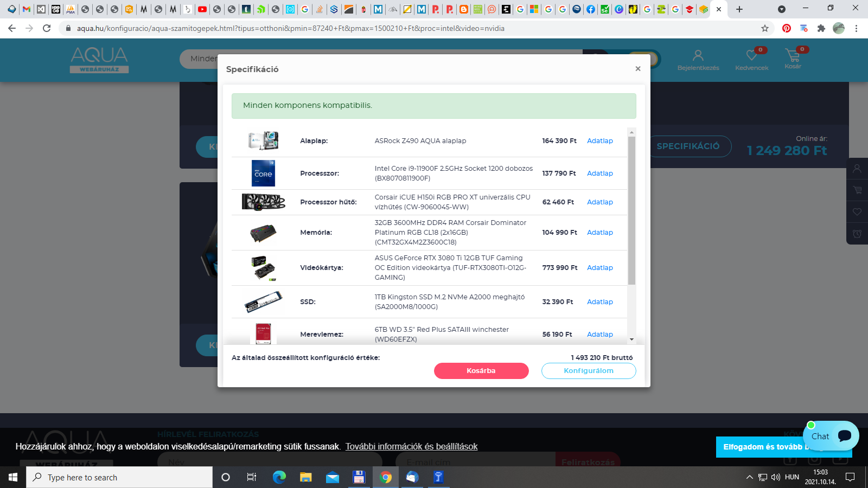Click the AQUA Webáruház logo
This screenshot has height=488, width=868.
coord(99,60)
